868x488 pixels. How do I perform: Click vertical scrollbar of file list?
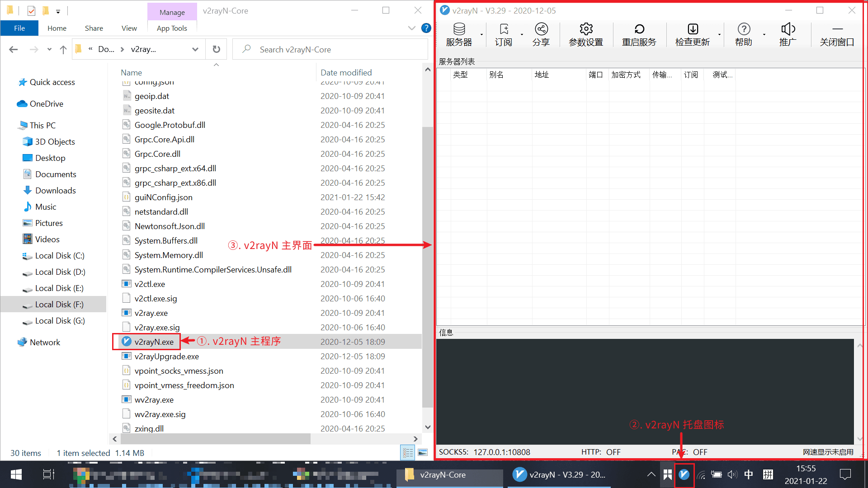(427, 267)
